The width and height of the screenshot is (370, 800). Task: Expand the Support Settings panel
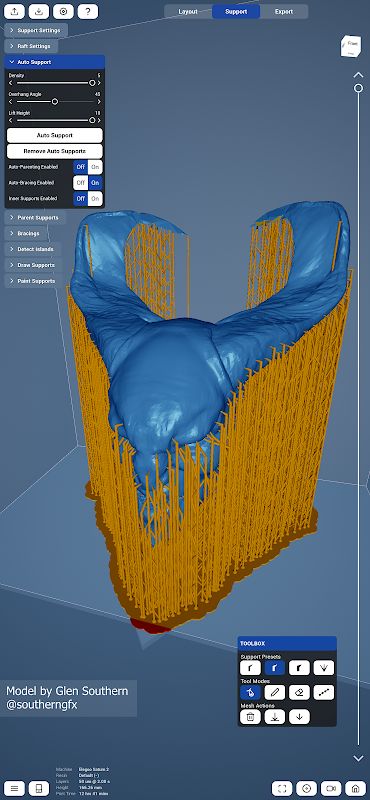coord(36,30)
